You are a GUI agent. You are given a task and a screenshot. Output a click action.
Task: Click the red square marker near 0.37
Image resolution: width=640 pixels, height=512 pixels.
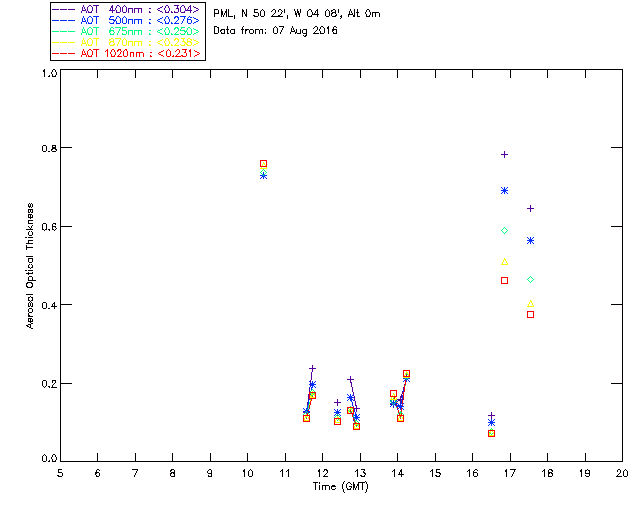(530, 315)
